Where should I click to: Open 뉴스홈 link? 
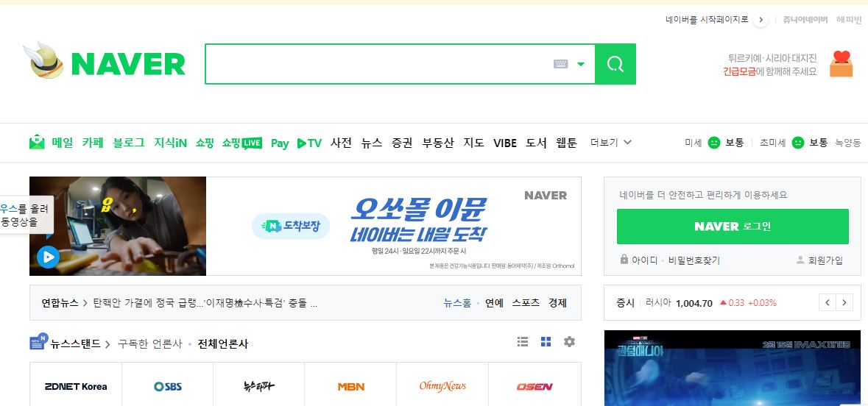point(457,303)
